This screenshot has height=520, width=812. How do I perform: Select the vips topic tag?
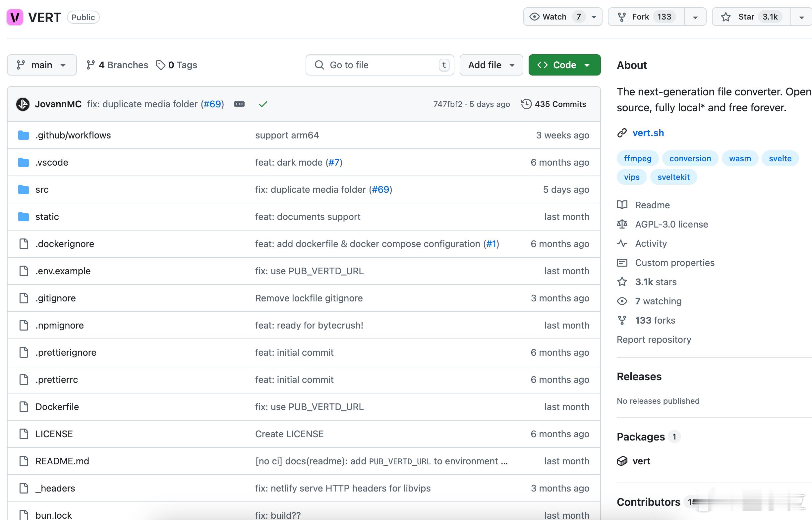(x=632, y=177)
